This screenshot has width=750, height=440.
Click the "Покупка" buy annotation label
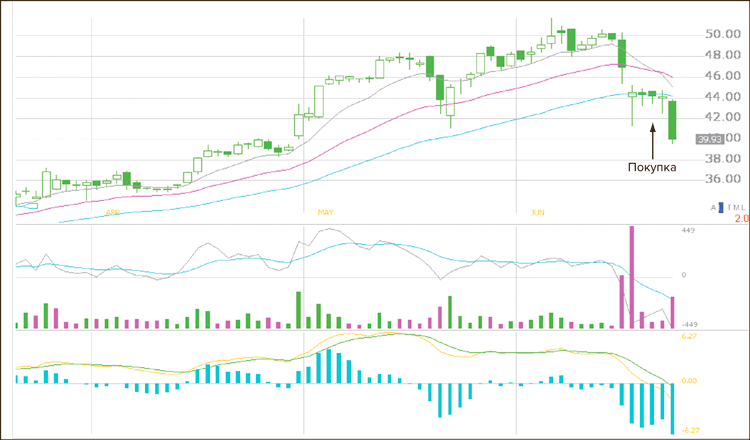click(652, 167)
